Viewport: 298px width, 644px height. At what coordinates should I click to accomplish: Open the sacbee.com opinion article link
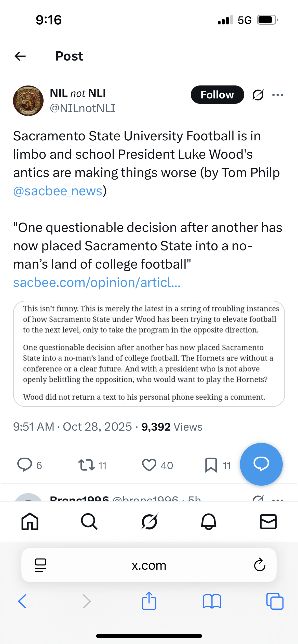[97, 282]
